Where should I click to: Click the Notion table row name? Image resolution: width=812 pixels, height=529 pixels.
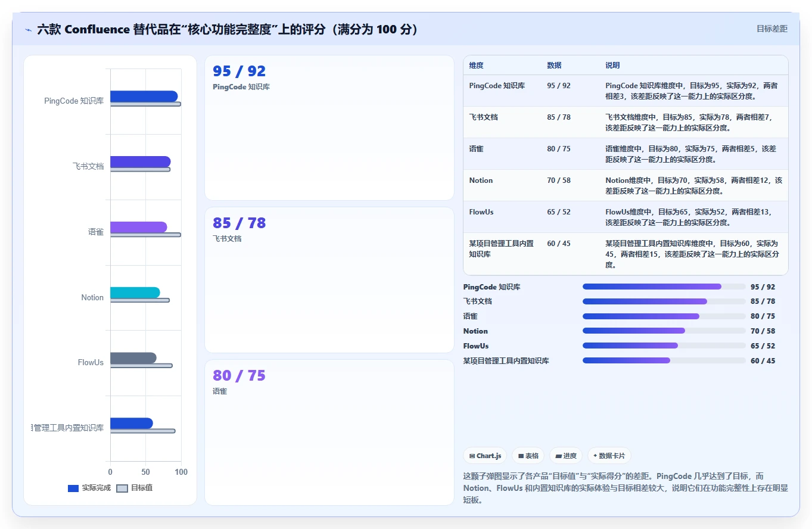481,181
